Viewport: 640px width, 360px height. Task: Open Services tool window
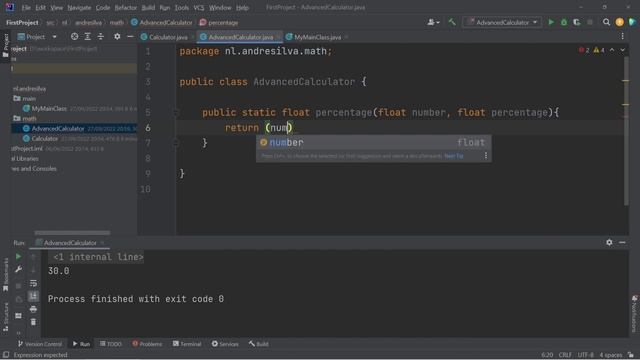pos(225,344)
